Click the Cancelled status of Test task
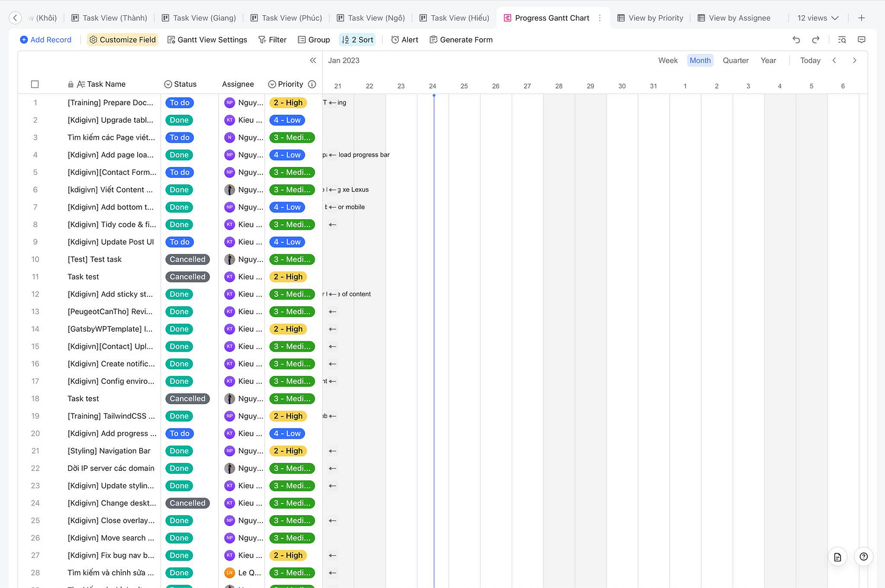 (188, 259)
